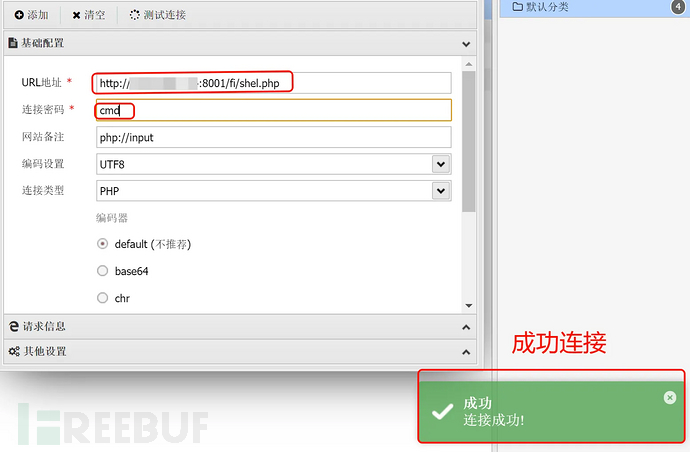Click the 测试连接 spinner icon
Screen dimensions: 690x452
135,15
